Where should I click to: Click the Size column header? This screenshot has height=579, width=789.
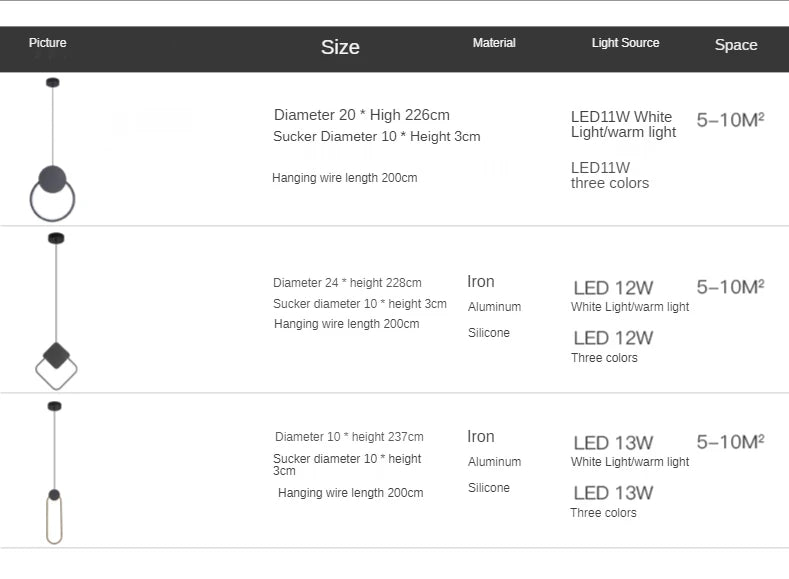point(340,47)
